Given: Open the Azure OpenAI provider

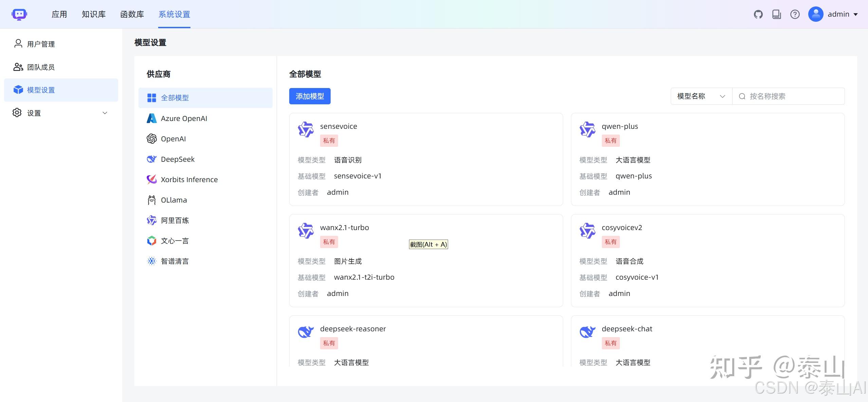Looking at the screenshot, I should tap(184, 118).
